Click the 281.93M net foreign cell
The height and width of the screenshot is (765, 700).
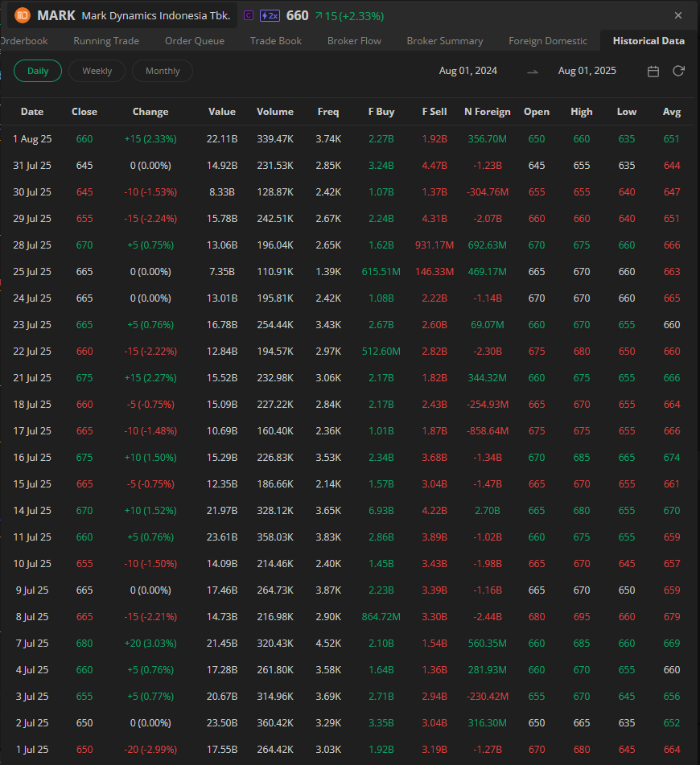[487, 670]
